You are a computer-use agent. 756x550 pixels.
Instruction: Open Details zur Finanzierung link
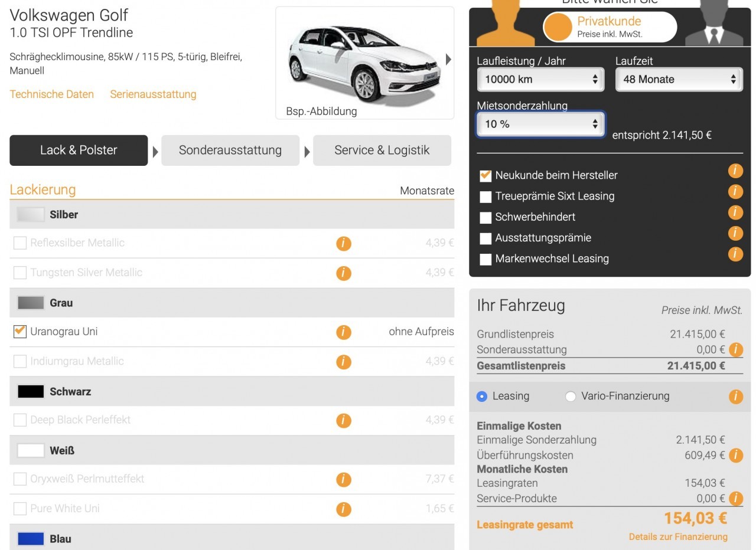click(678, 537)
